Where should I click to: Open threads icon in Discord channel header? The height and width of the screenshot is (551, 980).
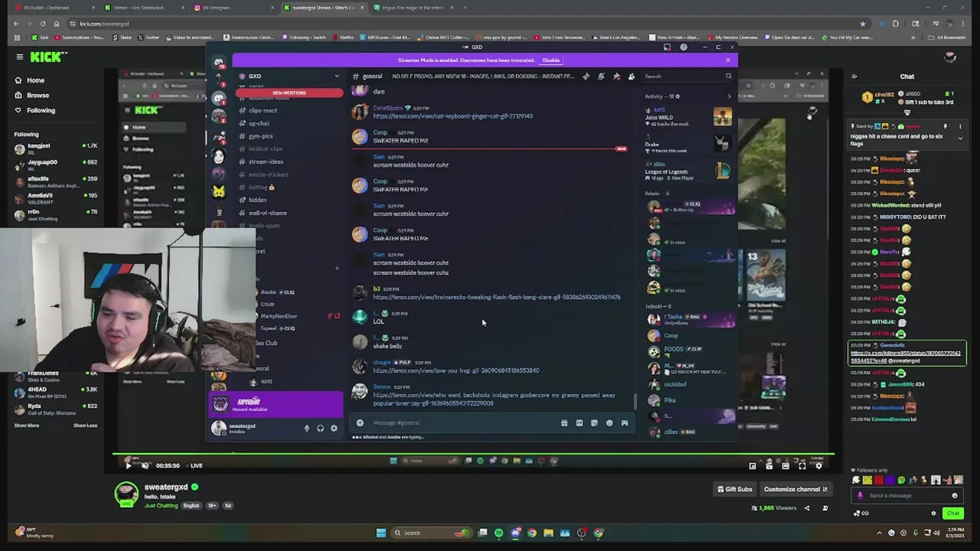coord(586,77)
